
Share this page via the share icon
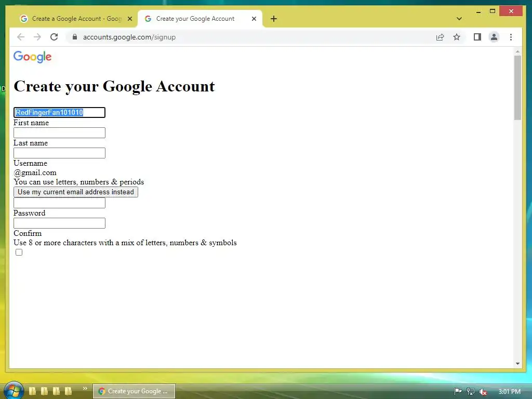[440, 37]
